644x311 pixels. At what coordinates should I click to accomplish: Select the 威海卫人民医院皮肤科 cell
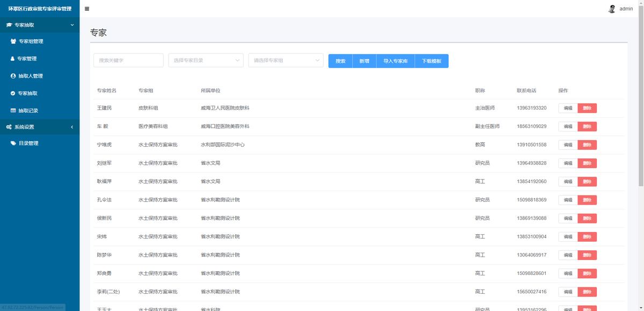(225, 108)
